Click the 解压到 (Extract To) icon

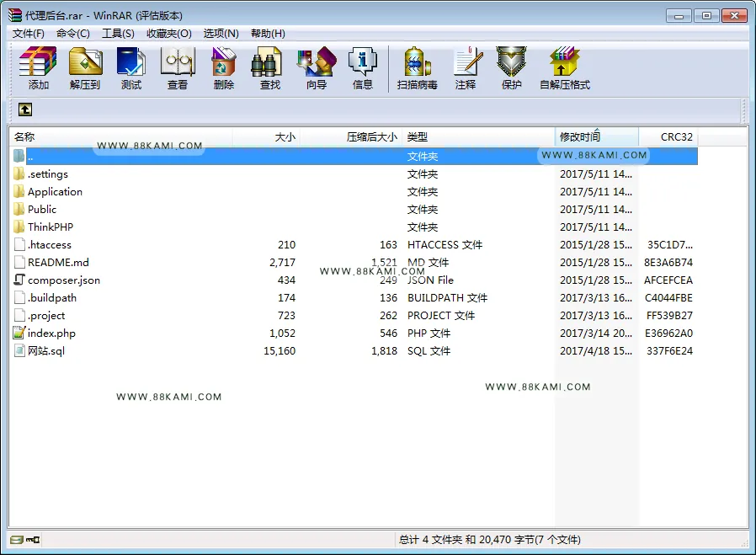(x=85, y=68)
